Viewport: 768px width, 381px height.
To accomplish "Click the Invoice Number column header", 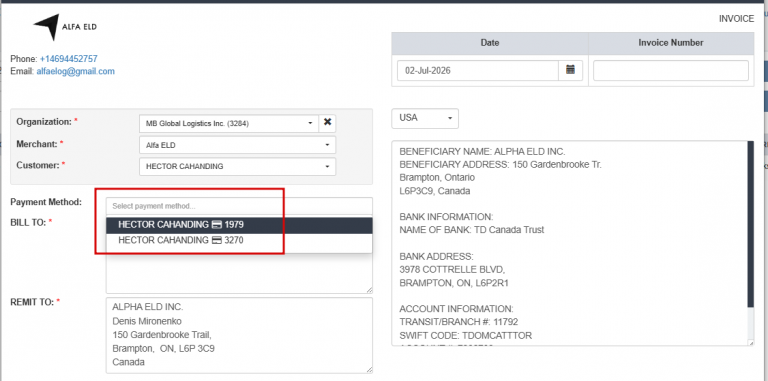I will pos(671,43).
